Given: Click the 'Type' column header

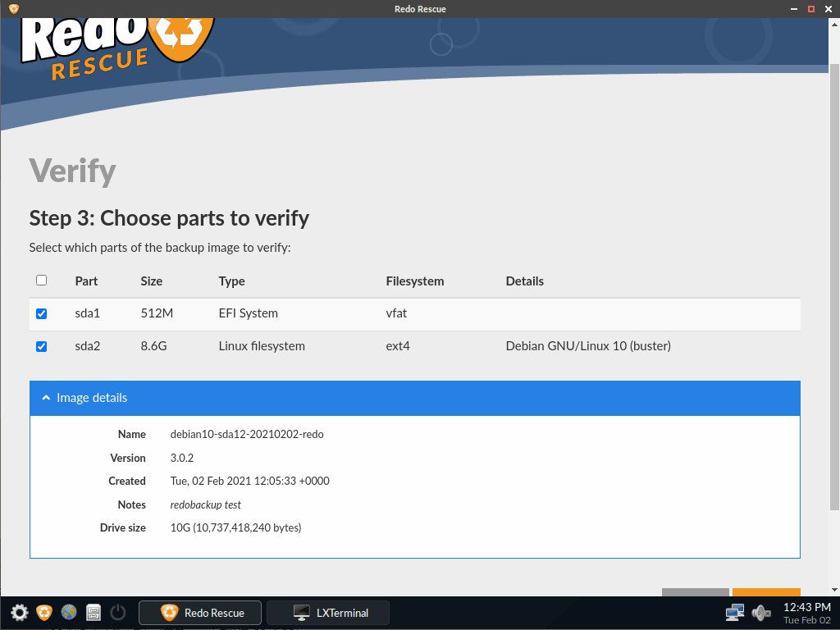Looking at the screenshot, I should tap(231, 281).
